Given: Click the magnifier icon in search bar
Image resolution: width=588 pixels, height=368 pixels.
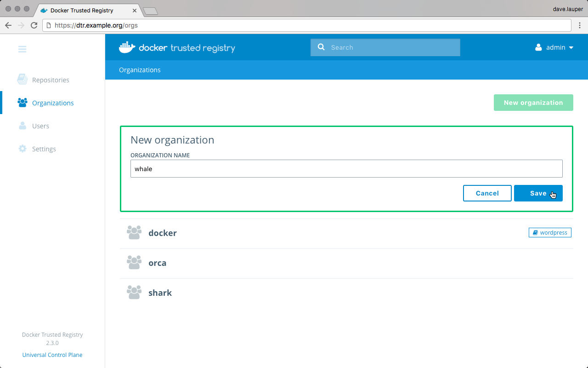Looking at the screenshot, I should point(321,47).
